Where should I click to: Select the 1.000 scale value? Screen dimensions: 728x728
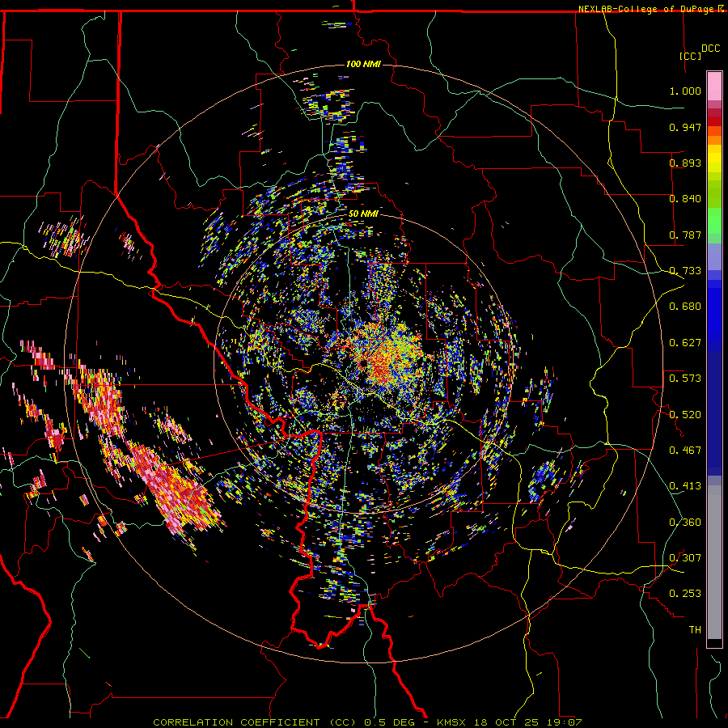pos(685,91)
